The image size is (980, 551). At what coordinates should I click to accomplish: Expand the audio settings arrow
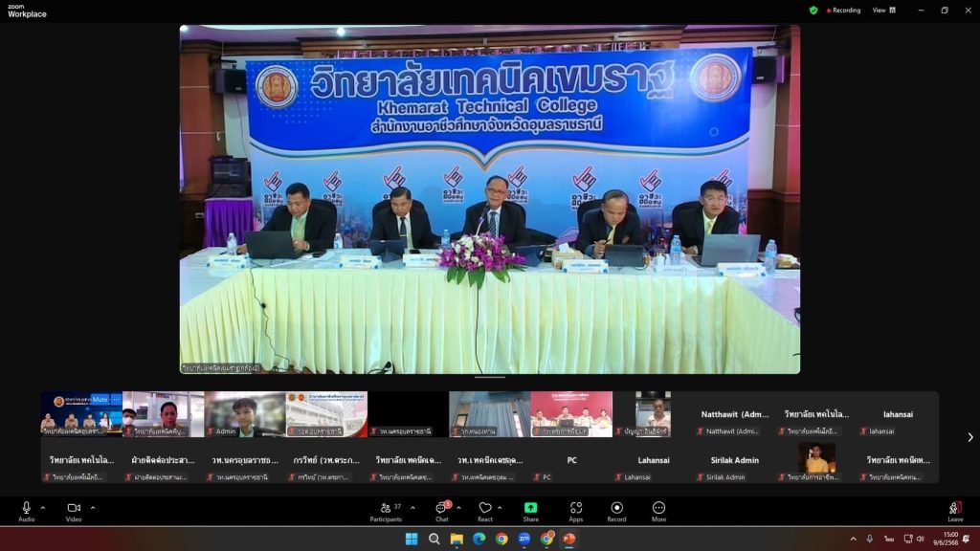[x=43, y=508]
